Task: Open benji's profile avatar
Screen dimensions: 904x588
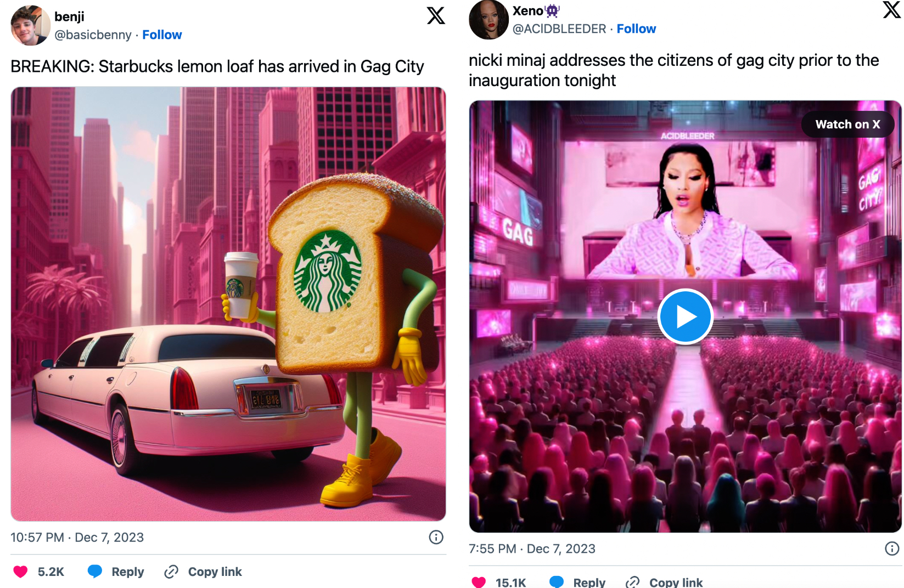Action: pyautogui.click(x=30, y=25)
